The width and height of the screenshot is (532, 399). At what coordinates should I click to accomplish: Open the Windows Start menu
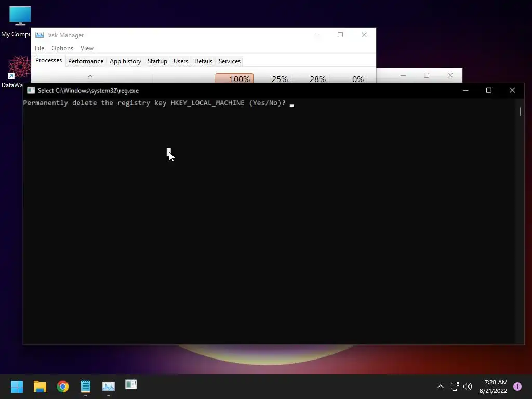click(x=17, y=386)
